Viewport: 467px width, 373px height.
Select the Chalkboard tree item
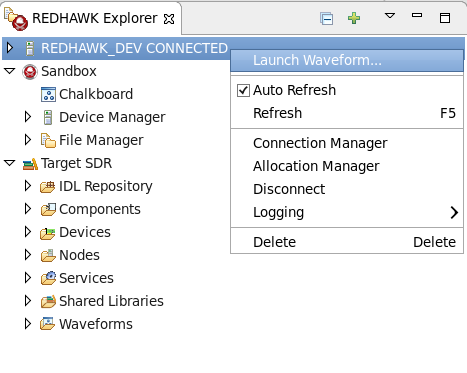pos(96,94)
